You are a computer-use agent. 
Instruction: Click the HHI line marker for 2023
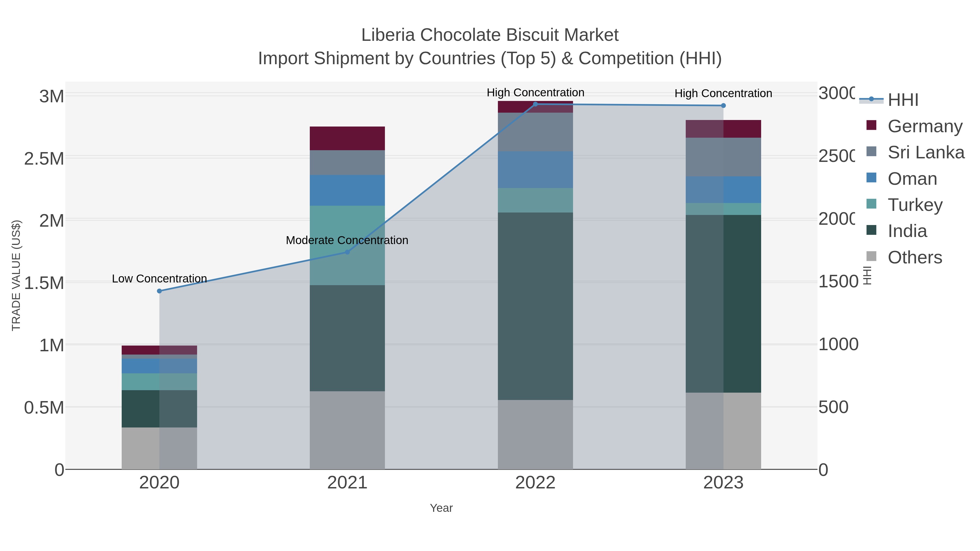[723, 106]
